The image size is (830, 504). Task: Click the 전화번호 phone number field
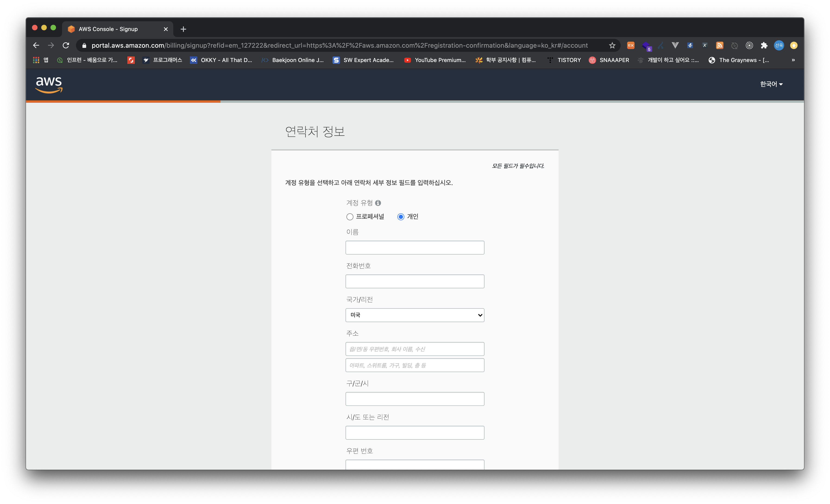tap(415, 281)
